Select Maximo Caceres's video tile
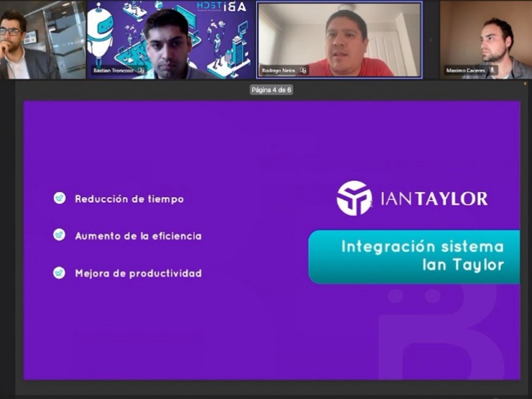The image size is (532, 399). [486, 40]
